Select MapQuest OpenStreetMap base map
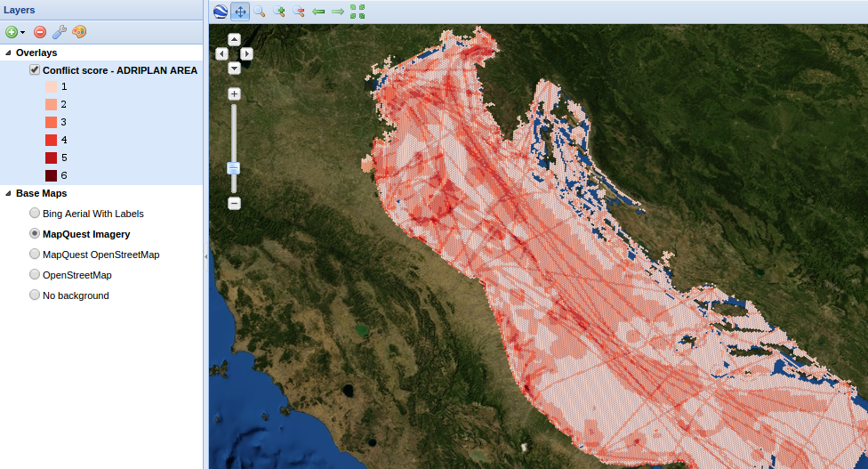Viewport: 868px width, 469px height. coord(35,254)
